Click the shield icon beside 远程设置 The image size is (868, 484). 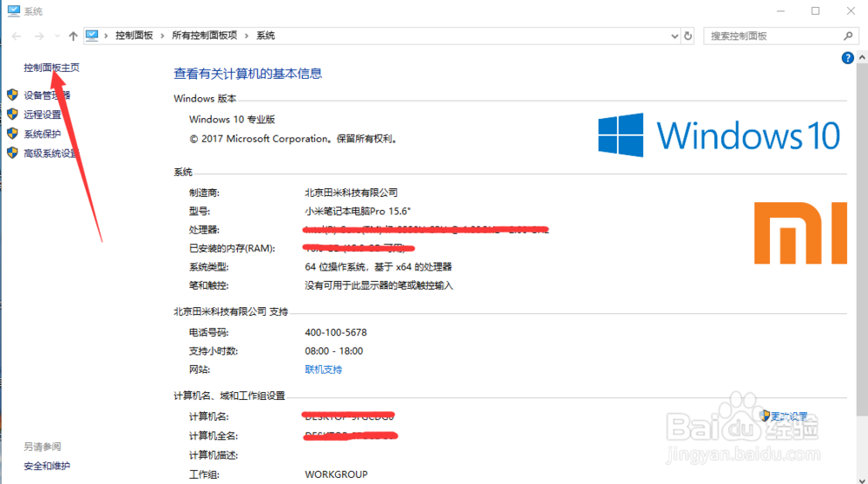coord(13,114)
